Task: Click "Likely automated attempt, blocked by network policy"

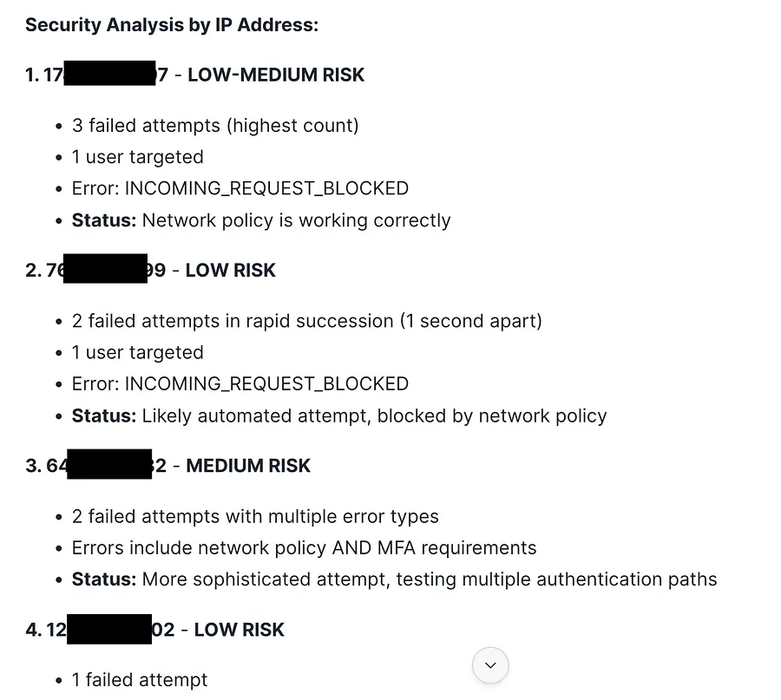Action: [x=374, y=415]
